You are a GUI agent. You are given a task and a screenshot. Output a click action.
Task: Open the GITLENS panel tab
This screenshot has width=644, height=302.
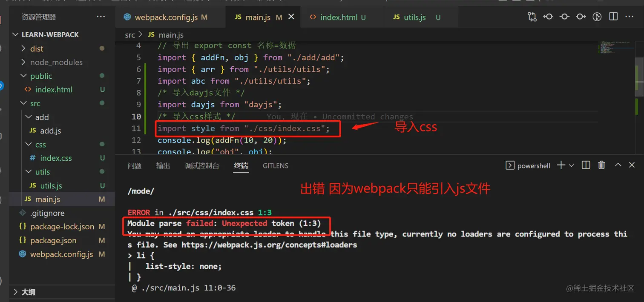point(276,165)
